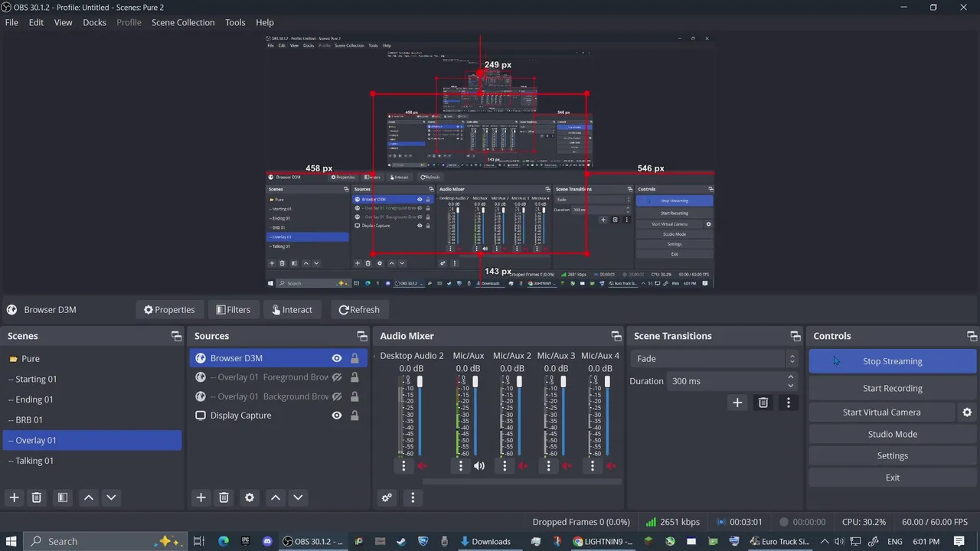Move source up in the Sources list

(276, 497)
